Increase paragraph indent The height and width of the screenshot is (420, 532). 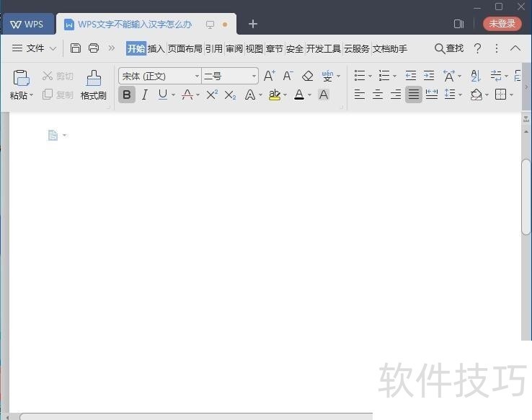[x=429, y=75]
